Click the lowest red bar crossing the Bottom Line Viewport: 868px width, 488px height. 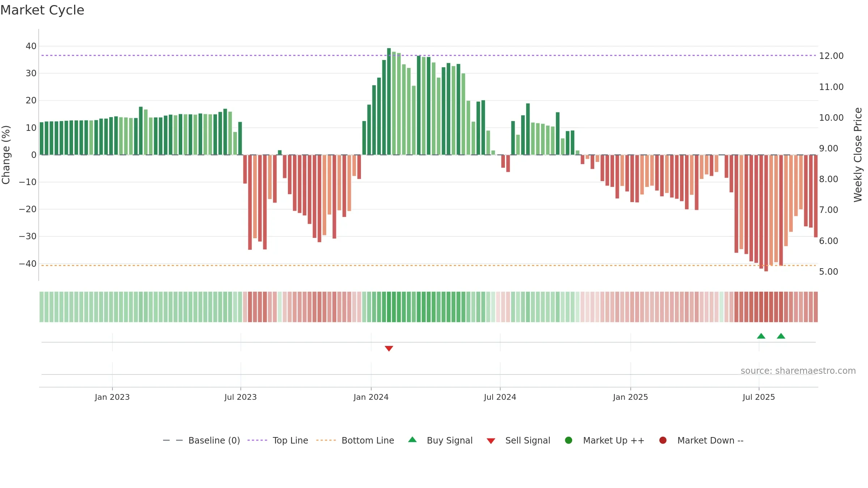766,213
